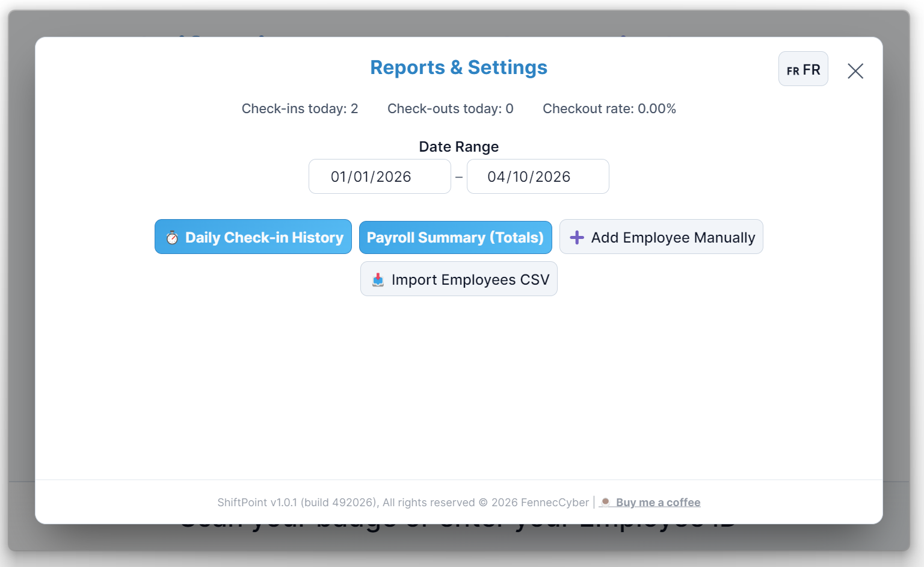Click the check-down arrow icon in Import Employees CSV
This screenshot has height=567, width=924.
tap(378, 279)
